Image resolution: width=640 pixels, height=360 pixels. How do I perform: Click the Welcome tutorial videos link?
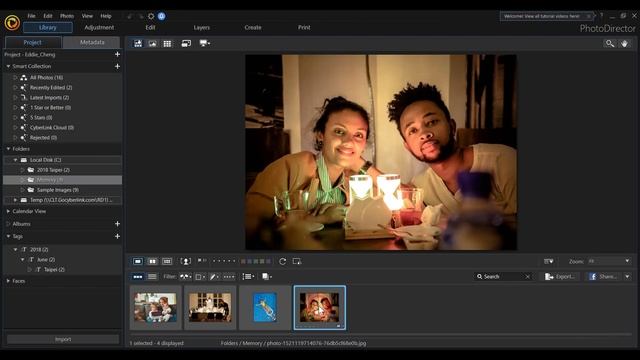(542, 16)
